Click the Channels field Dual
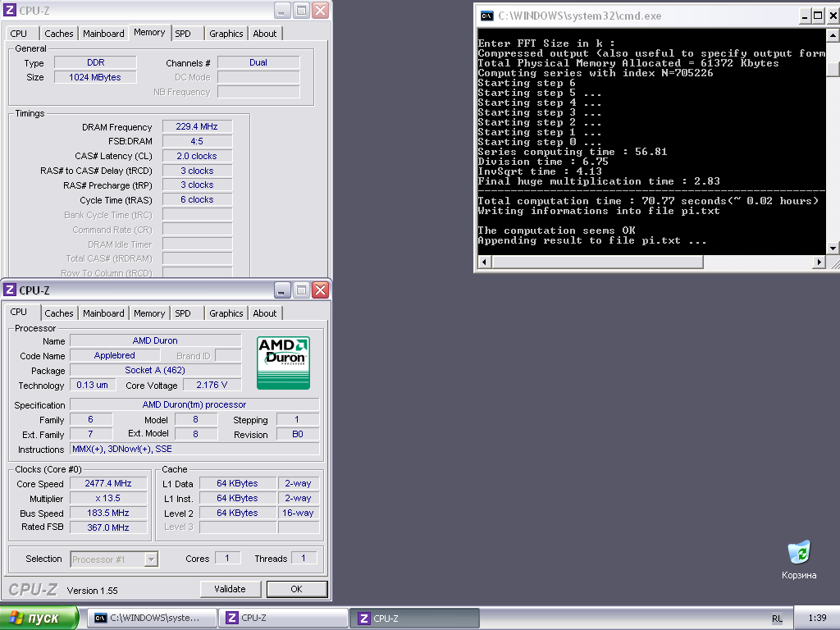Viewport: 840px width, 630px height. coord(258,62)
